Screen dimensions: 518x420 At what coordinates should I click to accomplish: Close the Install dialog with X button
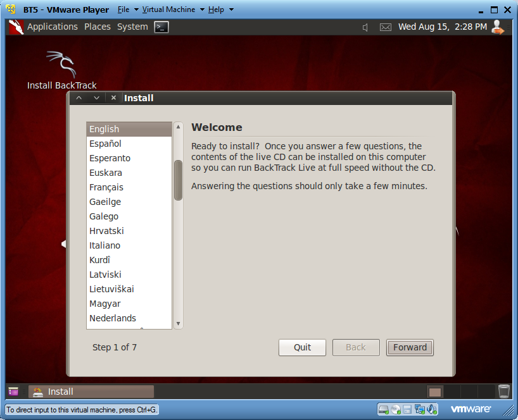point(113,97)
